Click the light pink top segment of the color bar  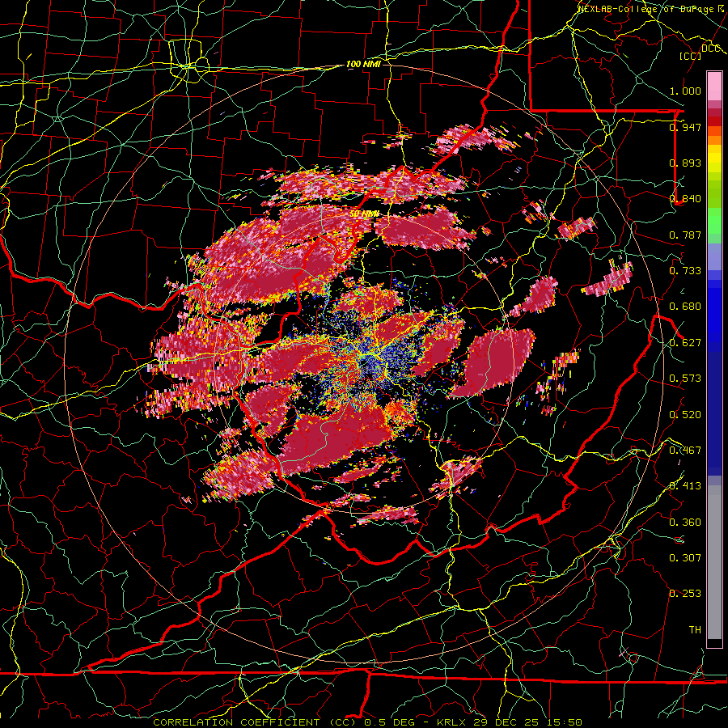pos(714,86)
